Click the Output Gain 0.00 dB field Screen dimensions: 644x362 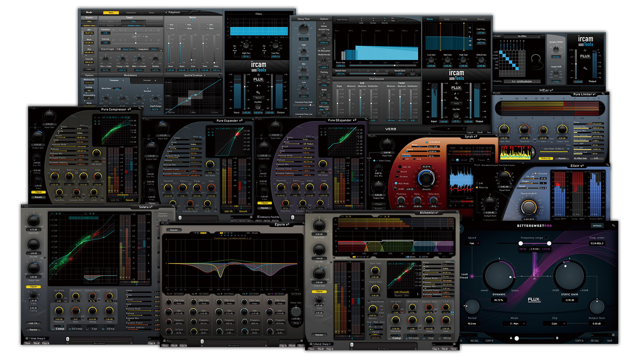pos(597,324)
